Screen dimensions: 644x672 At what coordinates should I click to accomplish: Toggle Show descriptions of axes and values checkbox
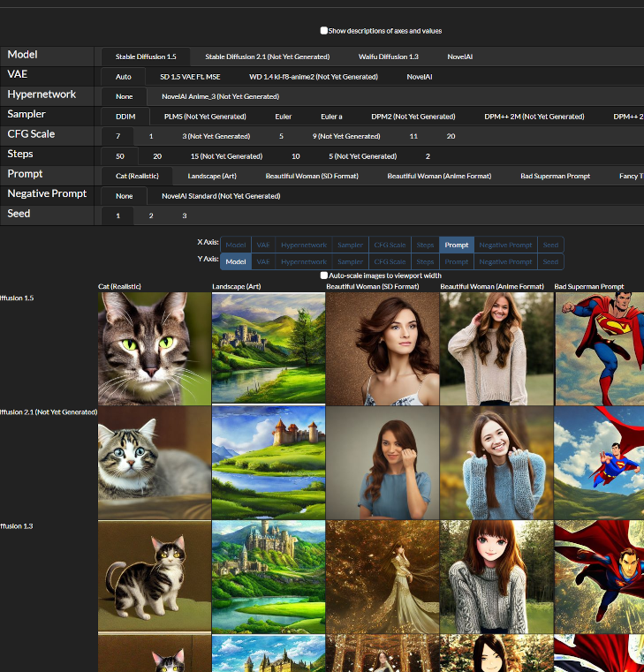point(324,31)
